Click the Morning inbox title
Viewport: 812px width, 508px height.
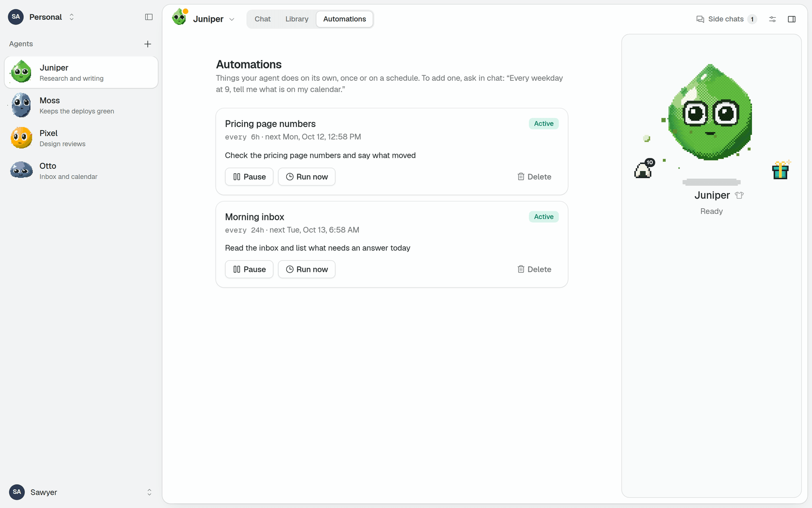pos(254,217)
